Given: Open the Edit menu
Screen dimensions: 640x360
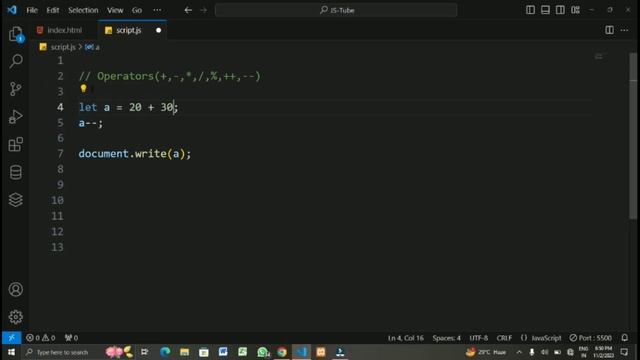Looking at the screenshot, I should [53, 10].
